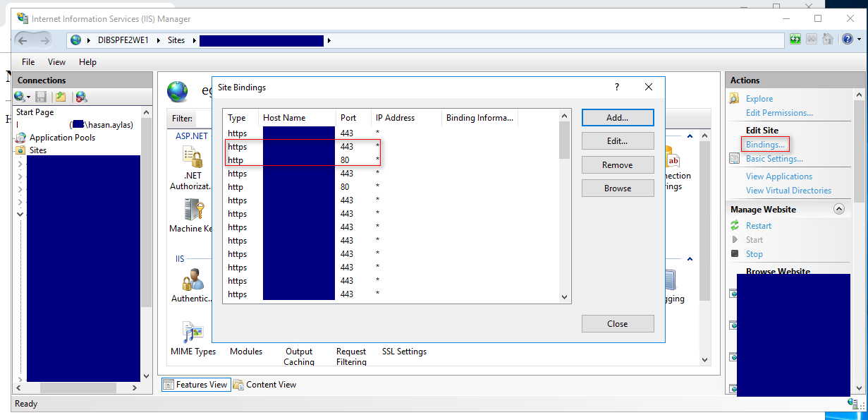Collapse the ASP.NET group using its arrow
868x420 pixels.
[689, 136]
